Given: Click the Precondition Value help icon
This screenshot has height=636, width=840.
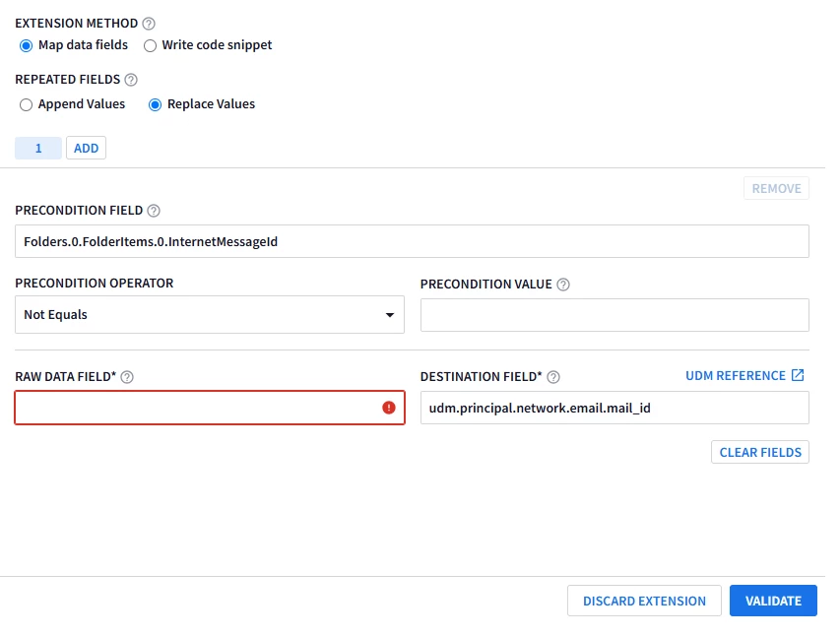Looking at the screenshot, I should [x=563, y=285].
